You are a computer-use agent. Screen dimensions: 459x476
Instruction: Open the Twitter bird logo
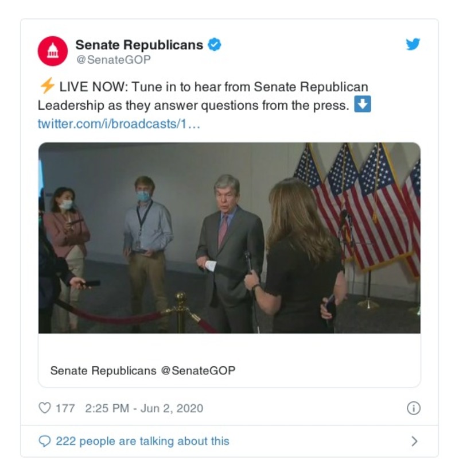coord(413,44)
